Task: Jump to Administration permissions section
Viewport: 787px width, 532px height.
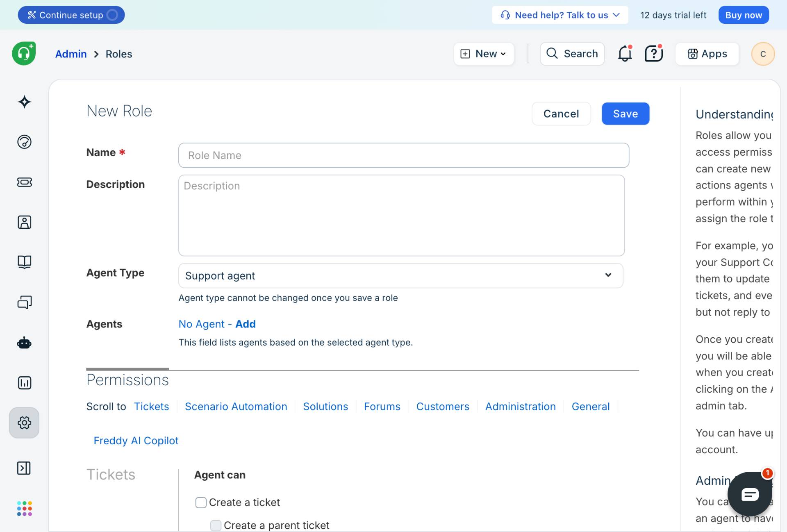Action: click(x=520, y=407)
